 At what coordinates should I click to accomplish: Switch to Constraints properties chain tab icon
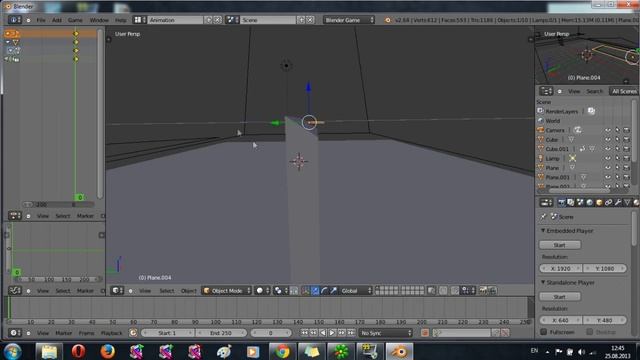point(609,202)
